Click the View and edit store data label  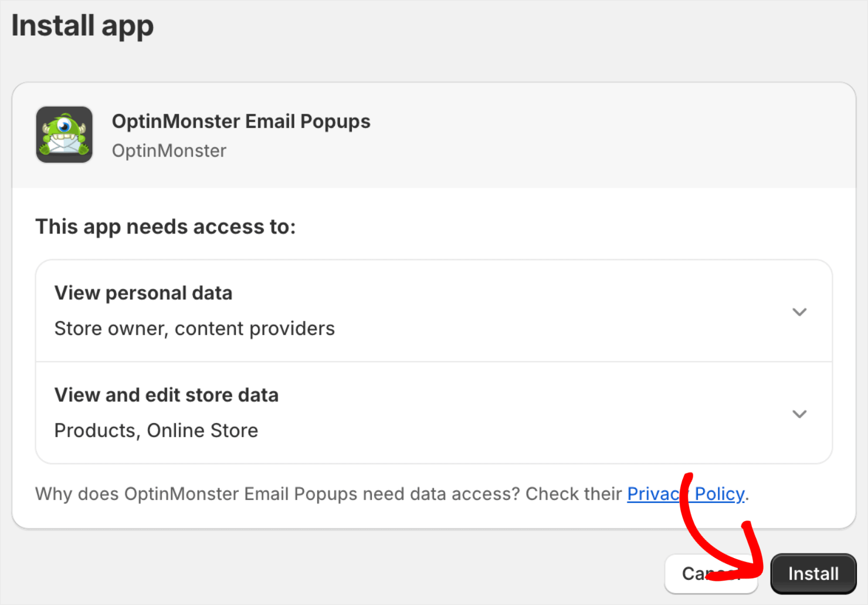[166, 395]
